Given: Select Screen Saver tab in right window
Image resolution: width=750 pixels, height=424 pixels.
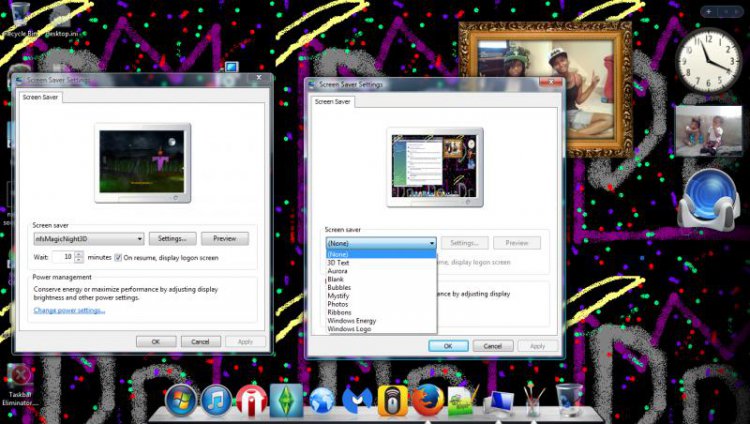Looking at the screenshot, I should click(332, 102).
